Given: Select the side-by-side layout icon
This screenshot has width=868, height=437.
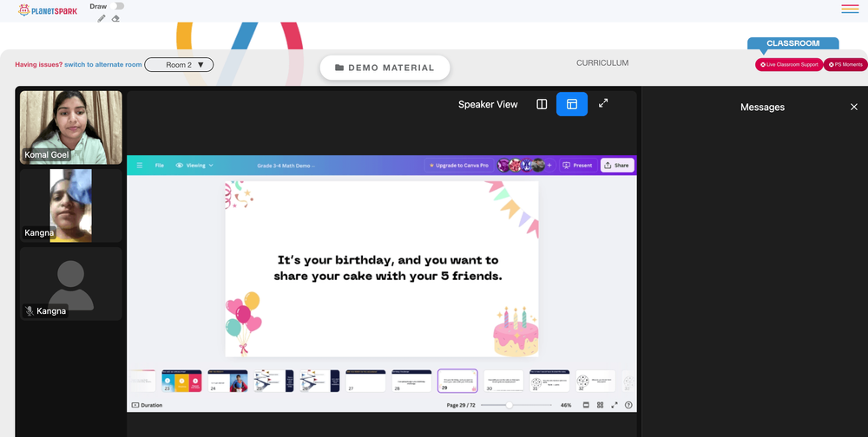Looking at the screenshot, I should click(542, 104).
